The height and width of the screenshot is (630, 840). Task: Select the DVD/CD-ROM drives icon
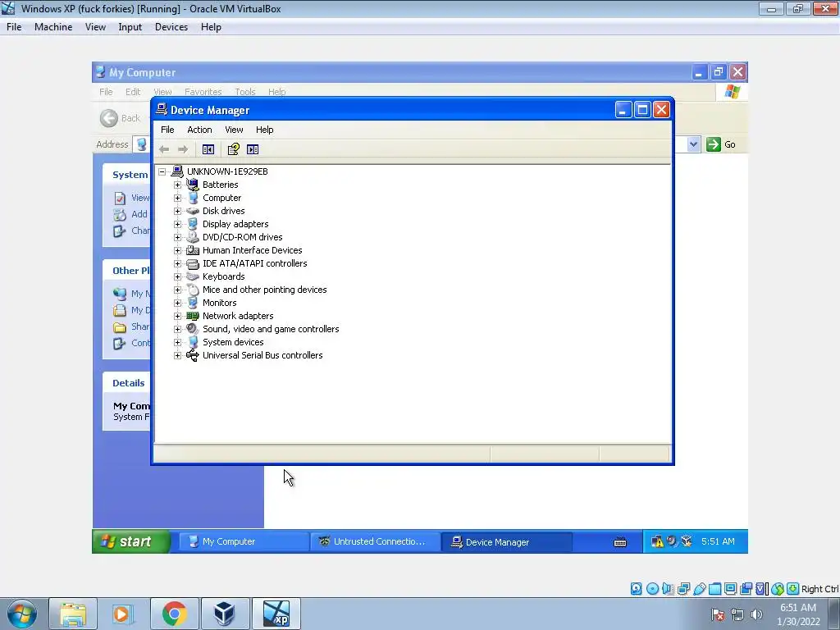coord(192,237)
